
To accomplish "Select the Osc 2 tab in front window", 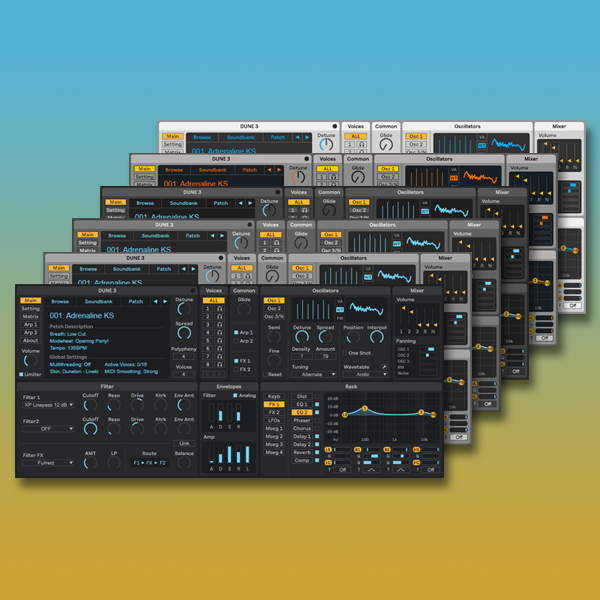I will point(274,308).
